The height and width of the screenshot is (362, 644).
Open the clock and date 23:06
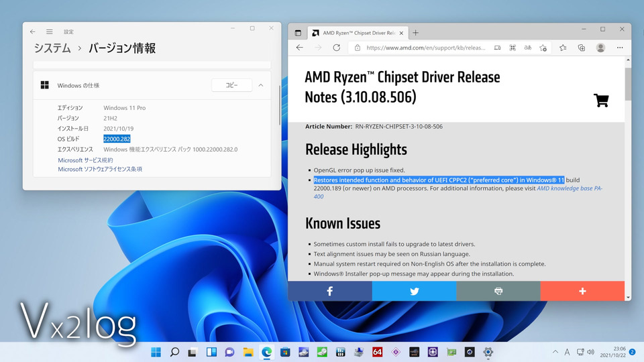coord(612,352)
